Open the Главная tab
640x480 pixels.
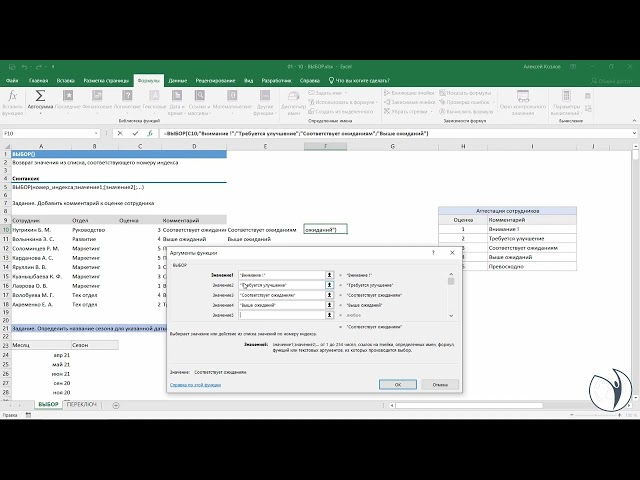coord(39,81)
